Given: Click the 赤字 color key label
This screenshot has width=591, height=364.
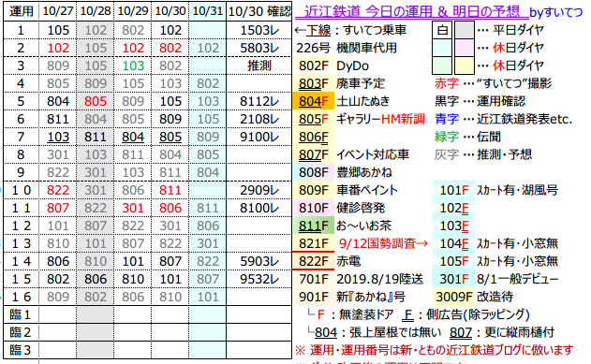Looking at the screenshot, I should point(447,83).
